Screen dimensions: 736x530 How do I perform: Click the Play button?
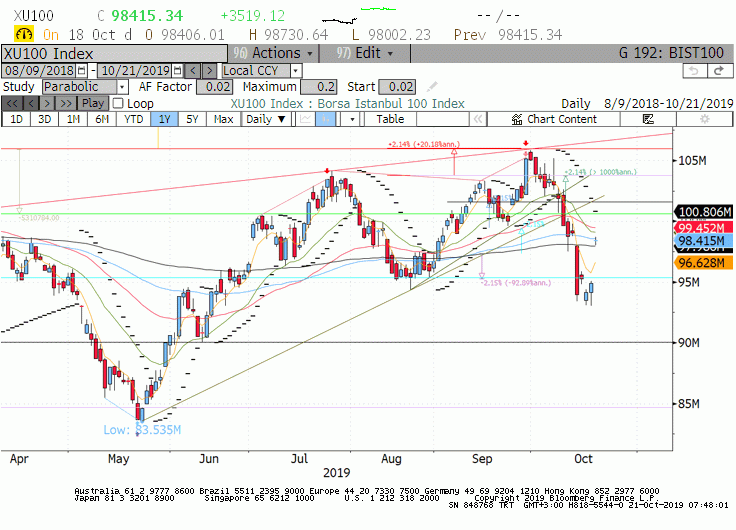(x=92, y=103)
